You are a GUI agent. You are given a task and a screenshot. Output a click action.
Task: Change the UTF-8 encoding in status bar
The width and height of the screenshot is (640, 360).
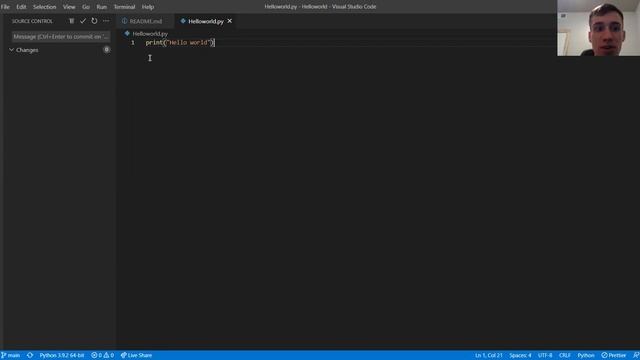click(545, 355)
